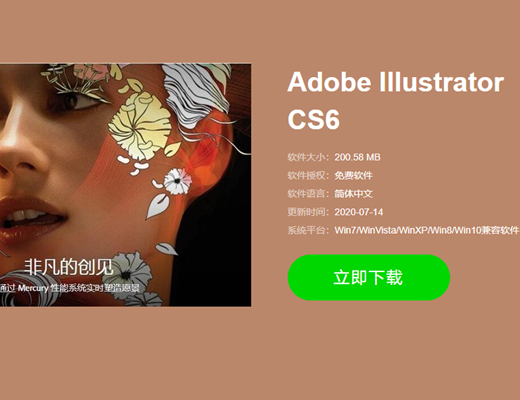
Task: Select the 200.58 MB file size value
Action: click(x=357, y=157)
